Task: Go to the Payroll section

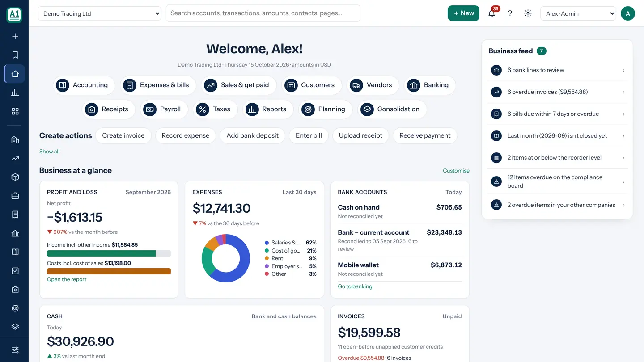Action: pos(164,109)
